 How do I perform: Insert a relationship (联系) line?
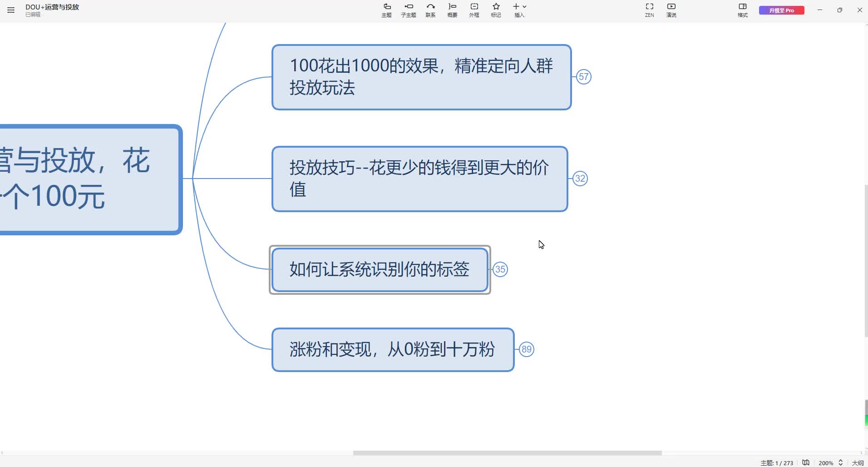click(430, 10)
